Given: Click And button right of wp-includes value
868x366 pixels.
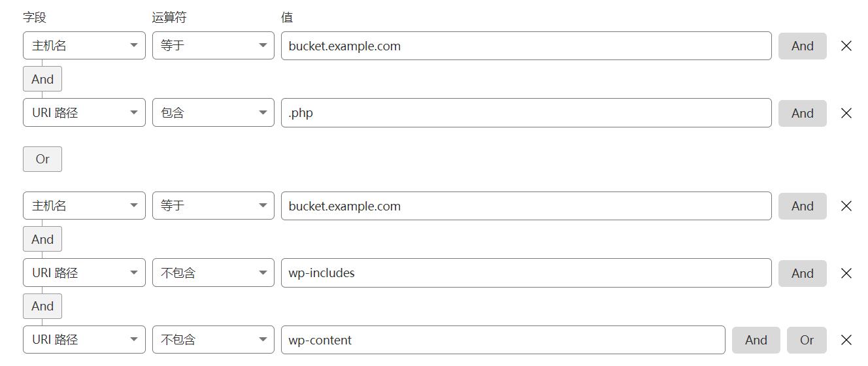Looking at the screenshot, I should coord(802,273).
